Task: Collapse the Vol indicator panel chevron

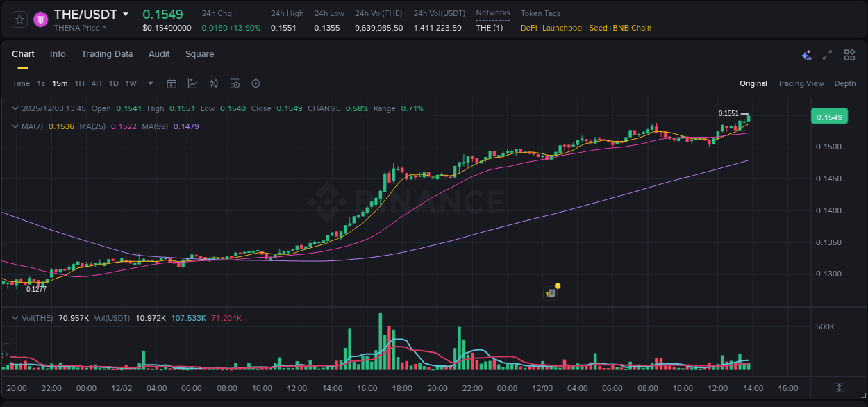Action: 14,317
